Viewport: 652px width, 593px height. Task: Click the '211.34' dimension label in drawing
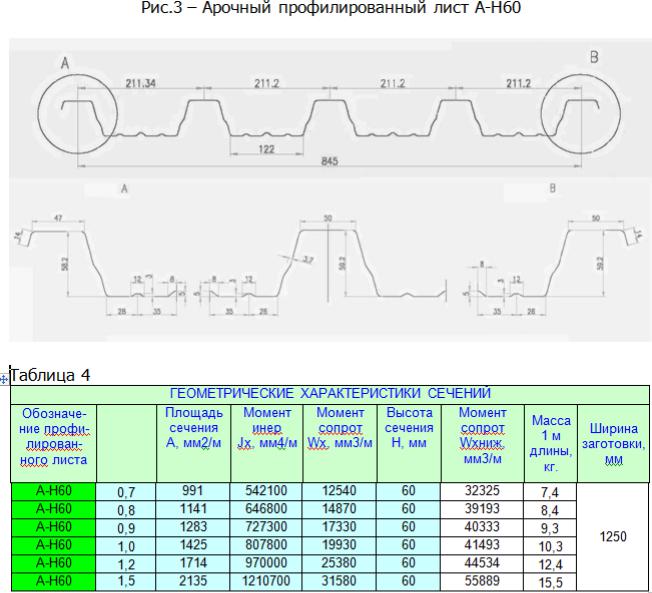(141, 83)
